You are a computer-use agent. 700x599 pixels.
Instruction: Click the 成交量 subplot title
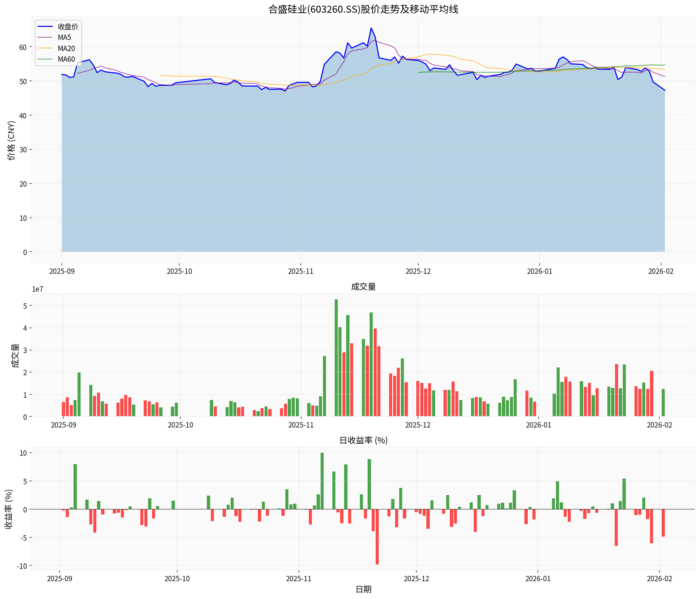click(363, 287)
